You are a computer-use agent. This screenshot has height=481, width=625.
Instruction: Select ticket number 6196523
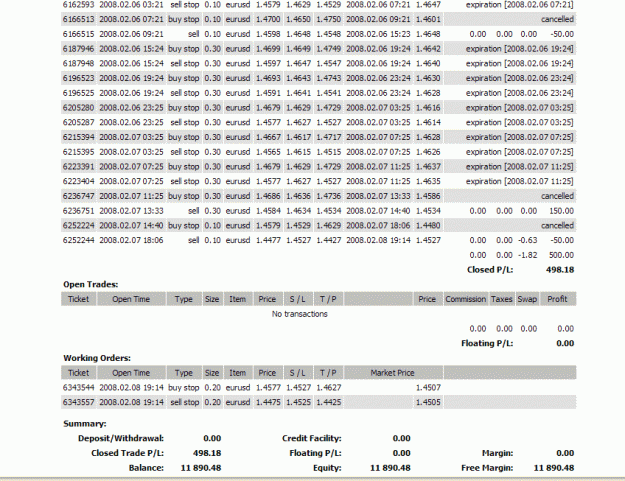[79, 78]
